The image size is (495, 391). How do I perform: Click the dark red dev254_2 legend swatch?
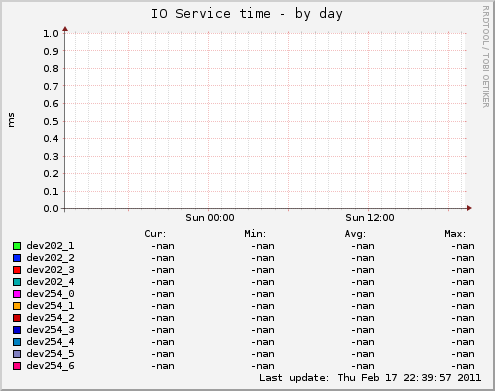(x=17, y=318)
